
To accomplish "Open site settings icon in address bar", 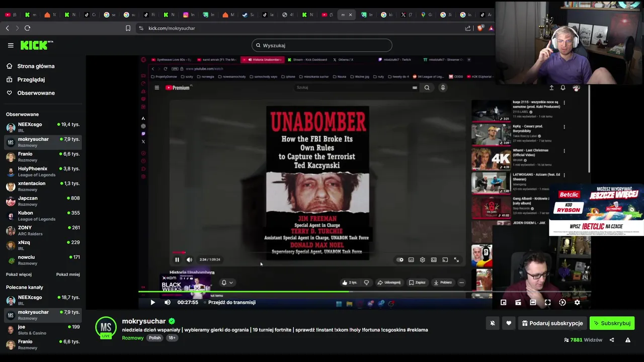I will tap(141, 28).
